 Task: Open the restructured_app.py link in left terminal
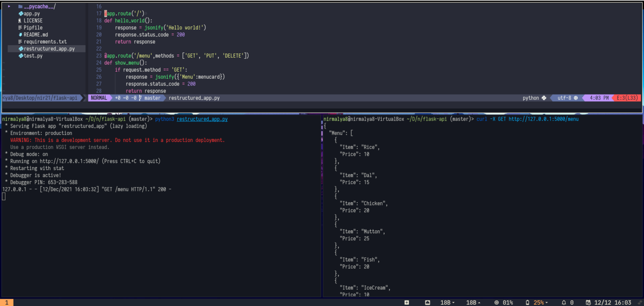(202, 119)
